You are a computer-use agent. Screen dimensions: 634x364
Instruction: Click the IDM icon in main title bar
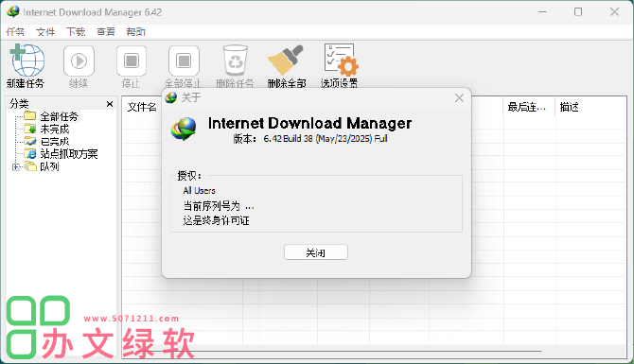tap(13, 11)
